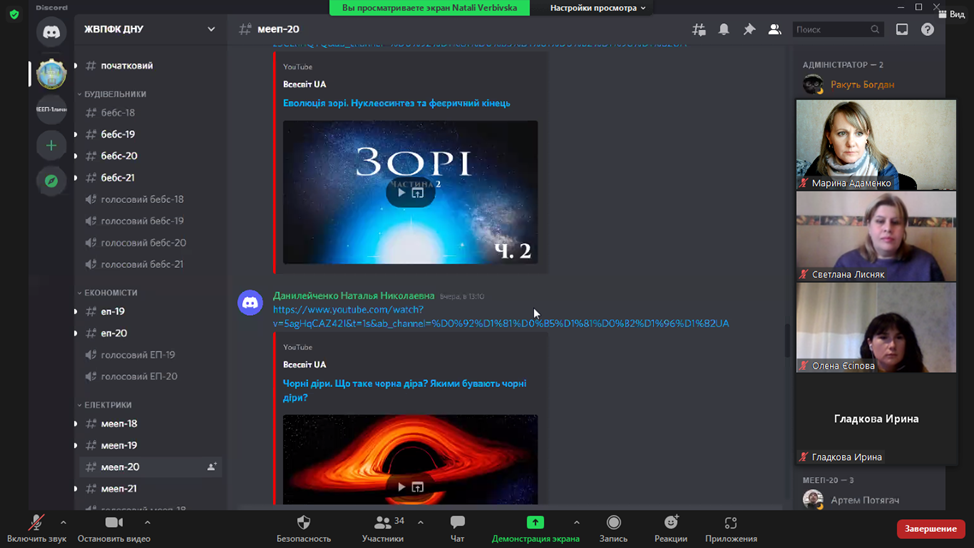Open Discord home direct messages icon

coord(51,32)
